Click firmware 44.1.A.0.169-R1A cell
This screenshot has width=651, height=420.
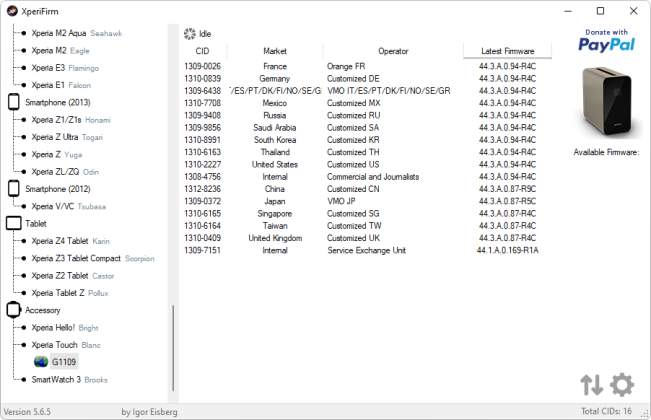(x=507, y=250)
